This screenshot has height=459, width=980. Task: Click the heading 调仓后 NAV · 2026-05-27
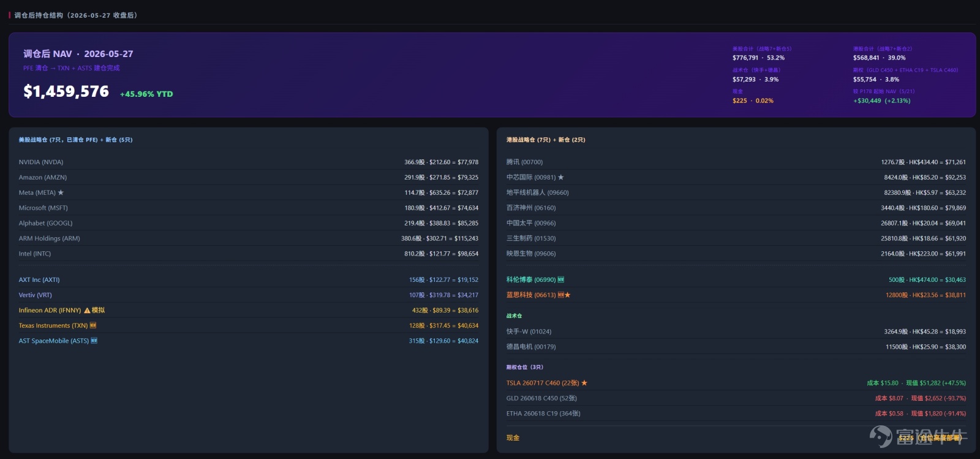(78, 54)
